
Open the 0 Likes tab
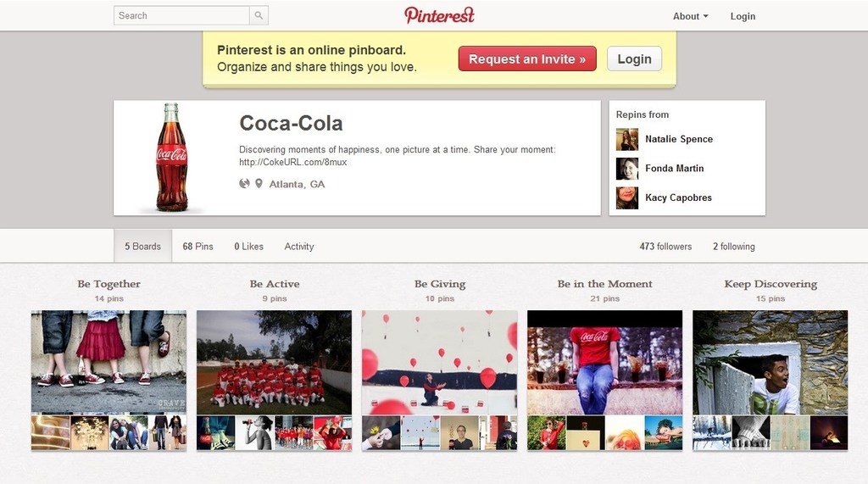(x=248, y=247)
